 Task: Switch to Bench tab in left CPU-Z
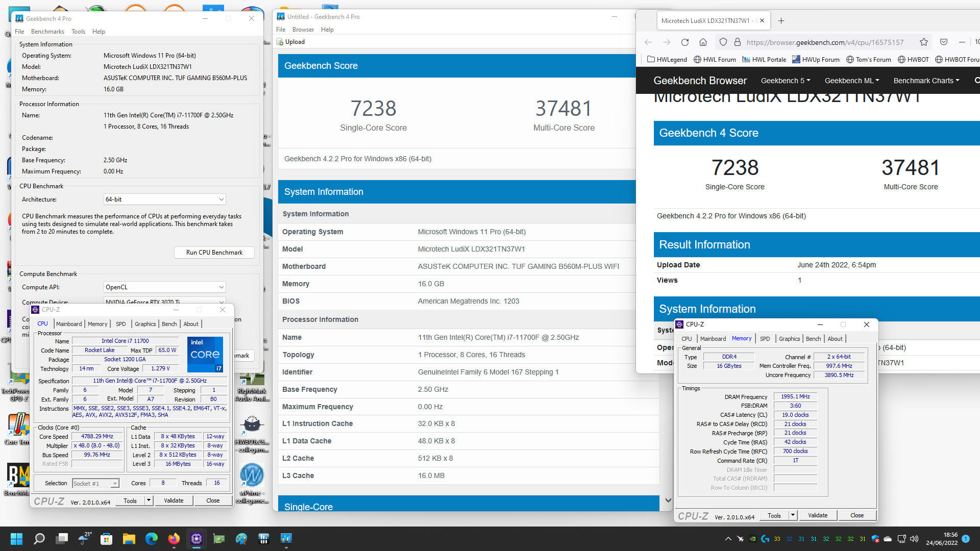[x=169, y=324]
